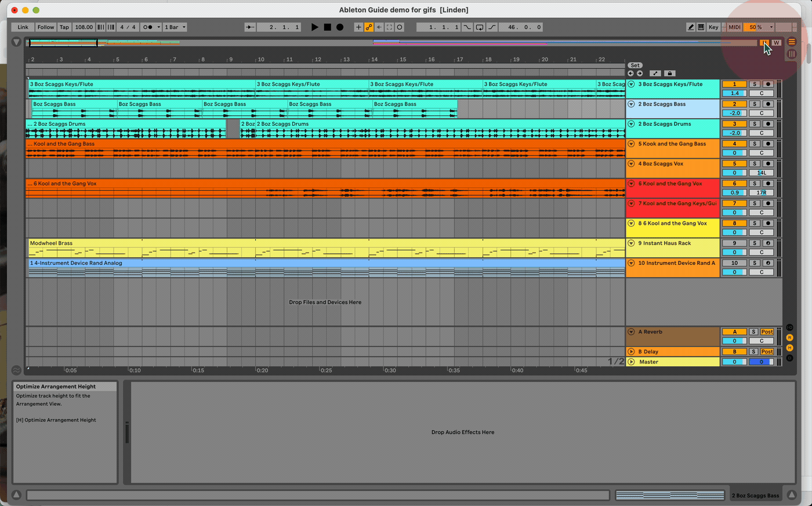812x506 pixels.
Task: Toggle the Metronome button
Action: tap(147, 27)
